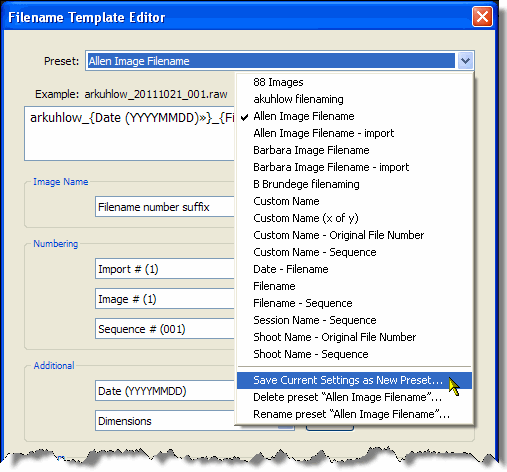Select Shoot Name - Original File Number

click(354, 337)
